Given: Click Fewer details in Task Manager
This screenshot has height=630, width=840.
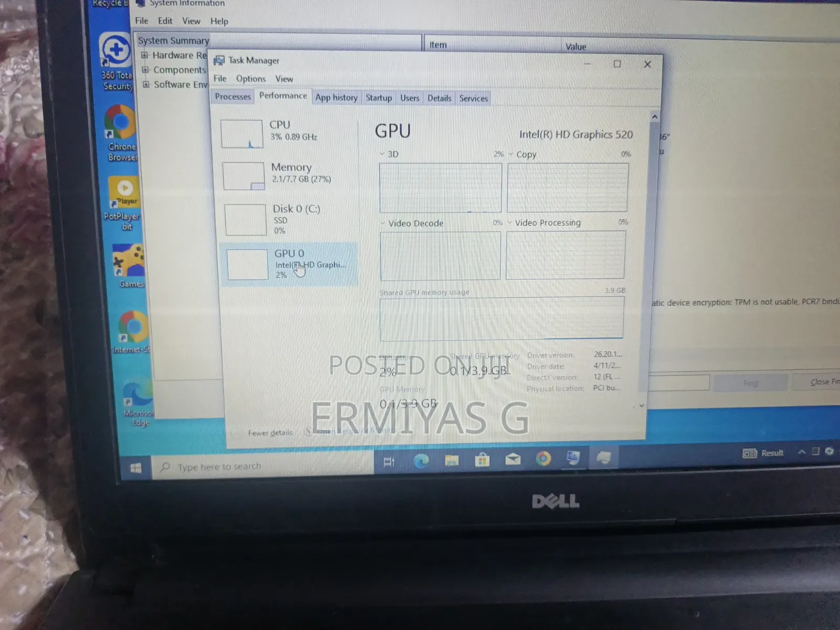Looking at the screenshot, I should [x=270, y=433].
